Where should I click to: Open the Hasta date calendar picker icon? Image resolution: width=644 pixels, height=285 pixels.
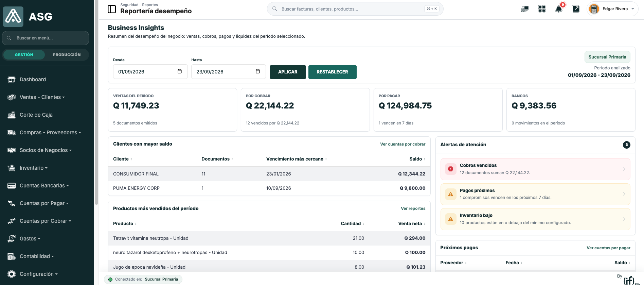tap(258, 71)
